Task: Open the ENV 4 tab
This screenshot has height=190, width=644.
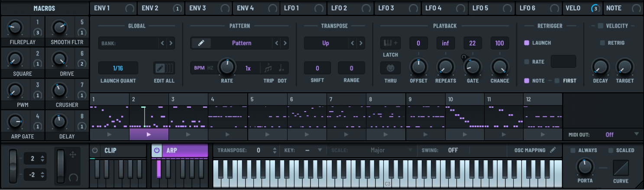Action: point(256,8)
